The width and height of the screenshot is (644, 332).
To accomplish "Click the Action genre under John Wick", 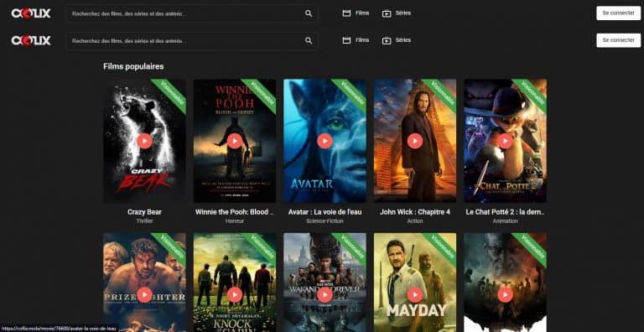I will click(x=415, y=221).
